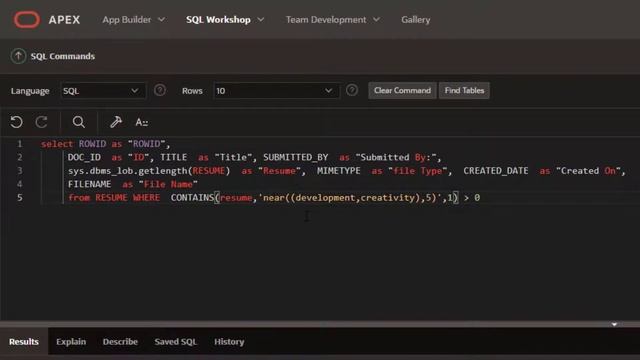This screenshot has width=640, height=360.
Task: Open find search magnifier tool
Action: 79,122
